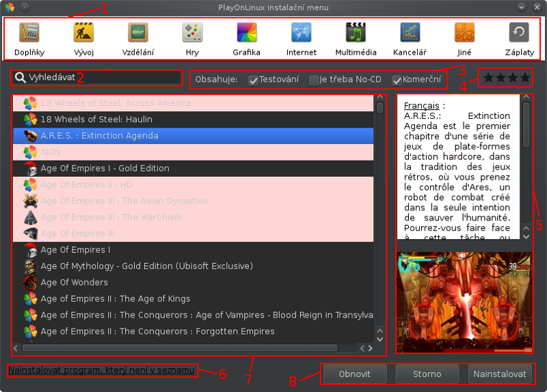Select The Conquerors: Forgotten Empires entry
This screenshot has width=547, height=392.
pyautogui.click(x=193, y=331)
